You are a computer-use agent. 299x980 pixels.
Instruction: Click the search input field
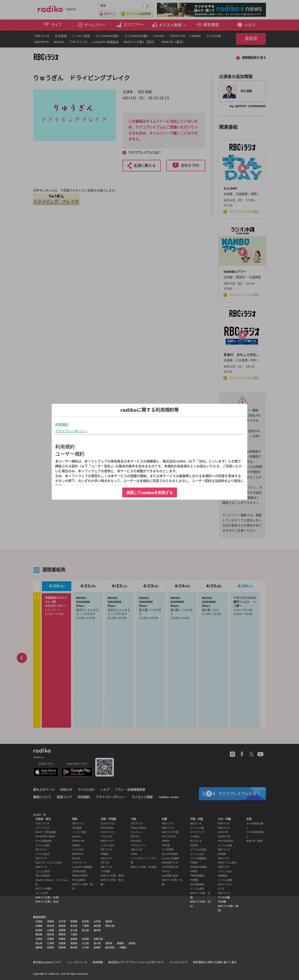[121, 6]
